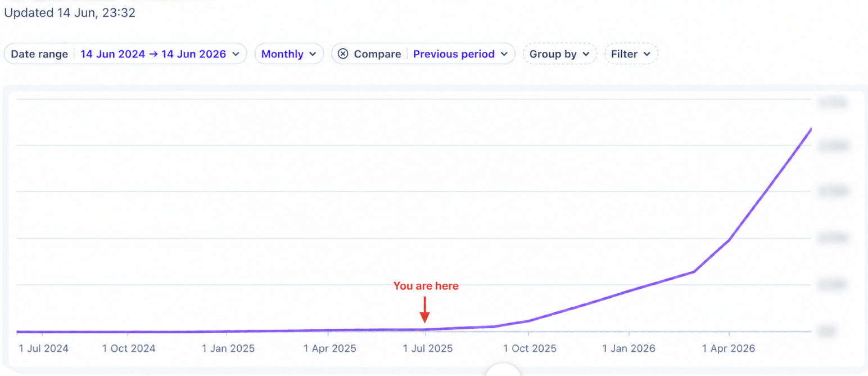Screen dimensions: 868x376
Task: Open the Date range picker
Action: (x=125, y=54)
